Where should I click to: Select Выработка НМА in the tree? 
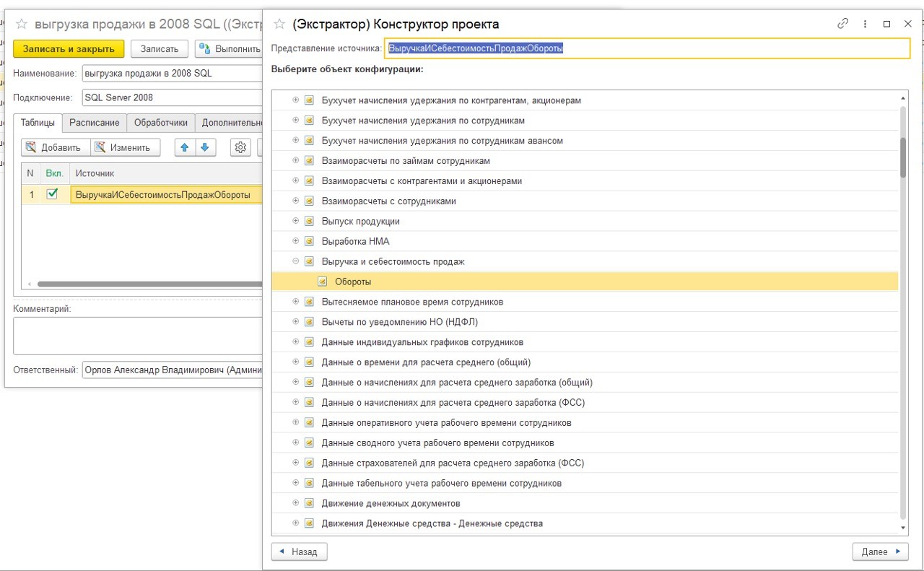[355, 241]
